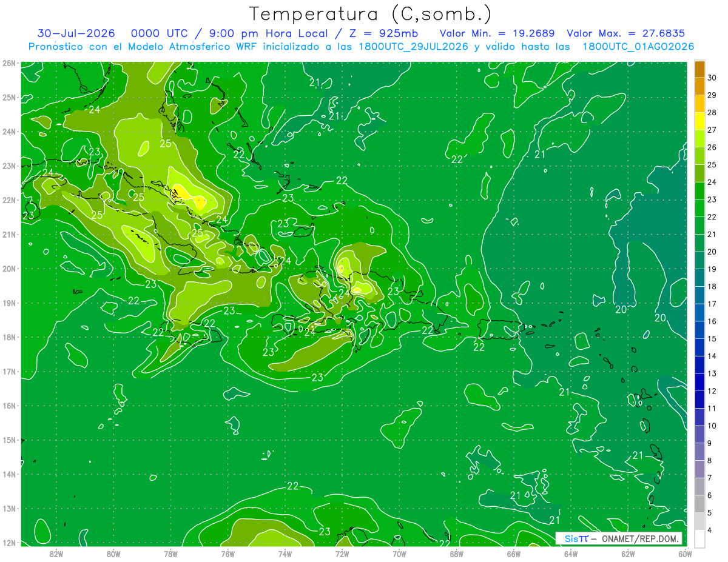The height and width of the screenshot is (562, 728).
Task: Click the '0000 UTC' time in header
Action: click(160, 33)
